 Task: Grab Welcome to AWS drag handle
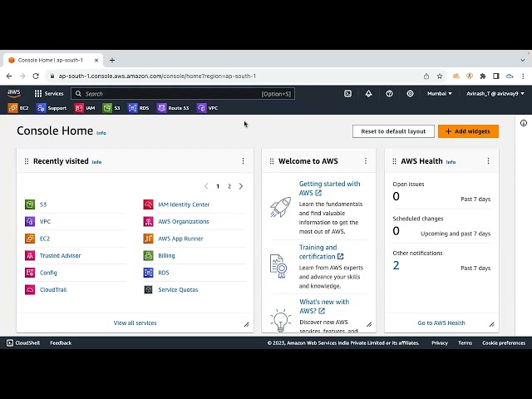click(x=272, y=161)
